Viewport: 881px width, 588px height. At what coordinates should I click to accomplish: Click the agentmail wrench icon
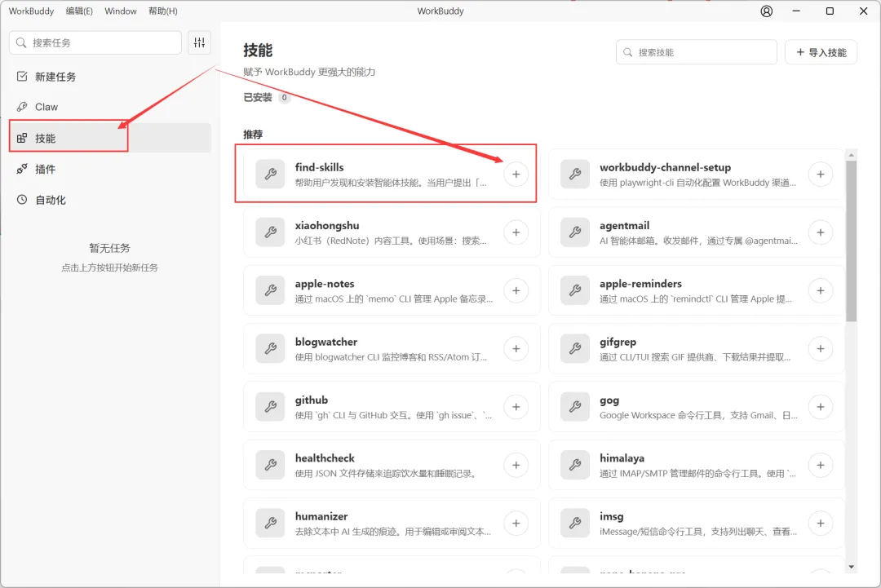pyautogui.click(x=575, y=232)
